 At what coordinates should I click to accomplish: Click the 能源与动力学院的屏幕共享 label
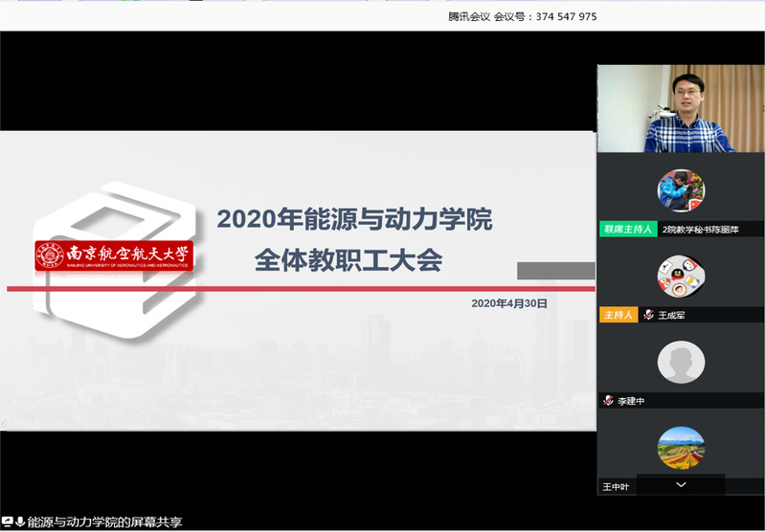(104, 522)
